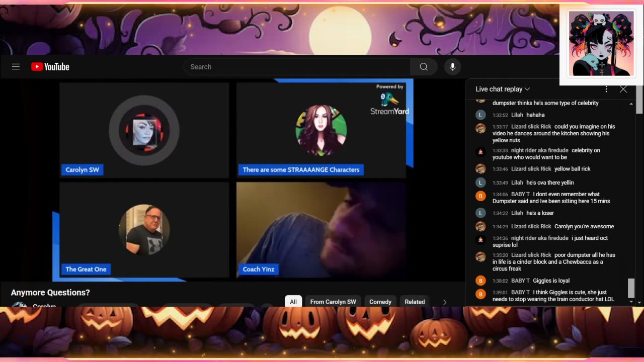The height and width of the screenshot is (362, 644).
Task: Click Lizard slick Rick avatar at 1:33:17
Action: click(x=480, y=128)
